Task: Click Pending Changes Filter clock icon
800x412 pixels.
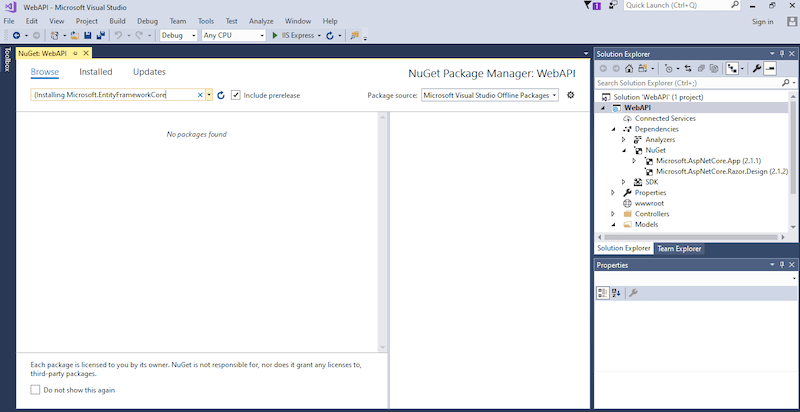Action: (669, 68)
